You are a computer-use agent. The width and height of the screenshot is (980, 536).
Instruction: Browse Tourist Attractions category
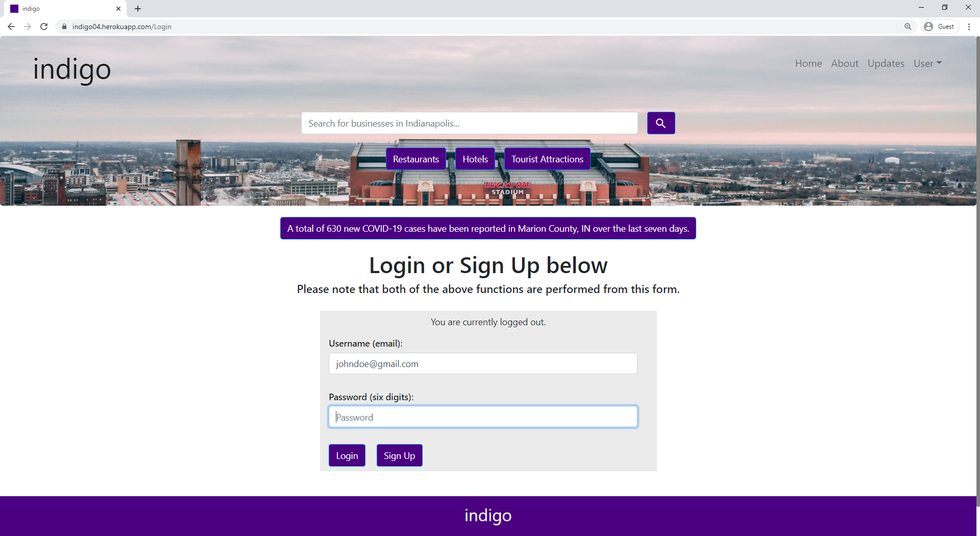coord(547,159)
